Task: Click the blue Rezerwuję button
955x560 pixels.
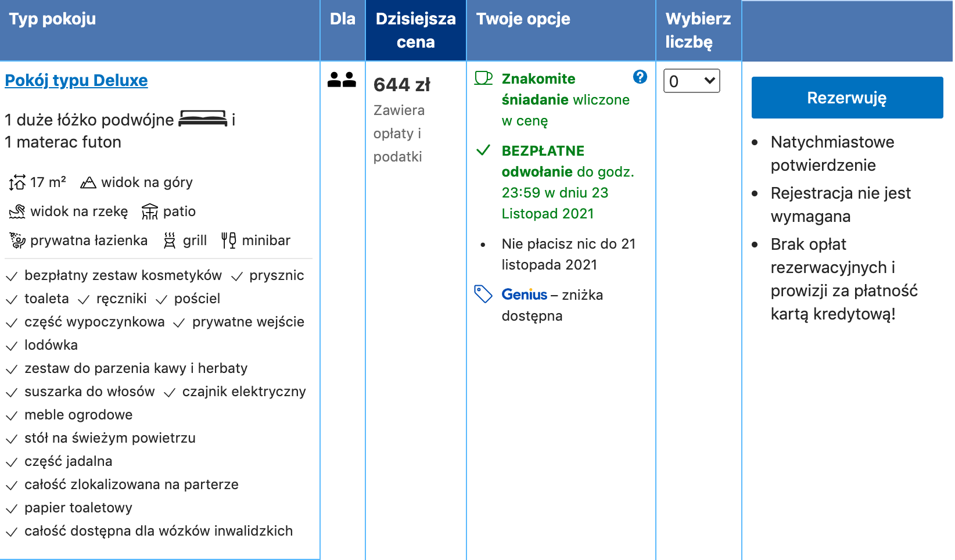Action: pos(846,98)
